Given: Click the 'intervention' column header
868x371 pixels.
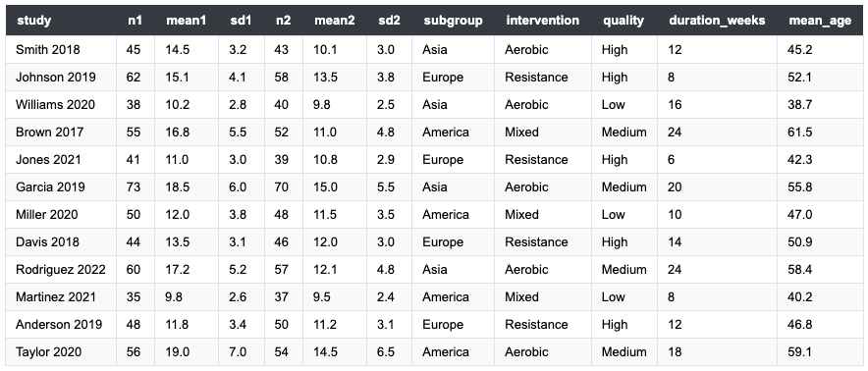Looking at the screenshot, I should pos(542,21).
